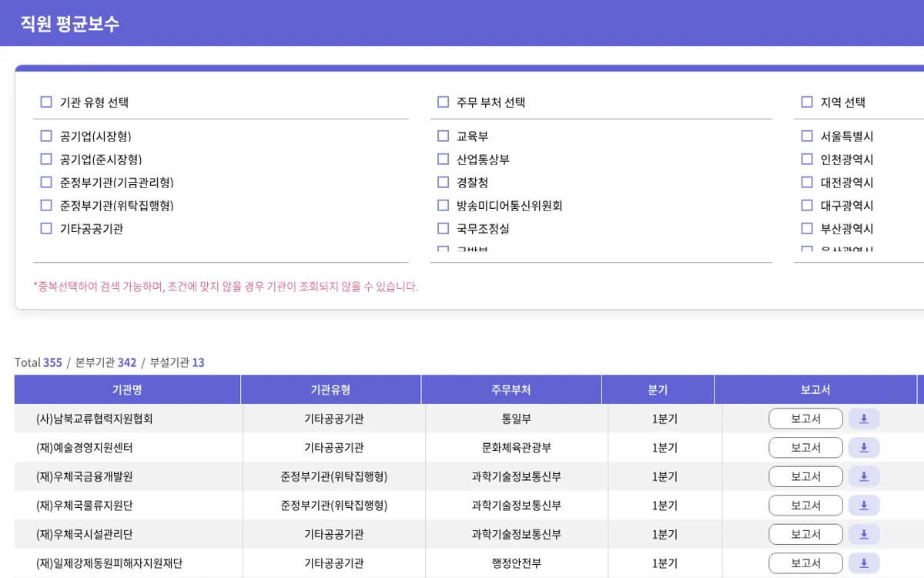Enable 준정부기관(위탁집행형) filter checkbox
Image resolution: width=924 pixels, height=578 pixels.
click(x=46, y=206)
